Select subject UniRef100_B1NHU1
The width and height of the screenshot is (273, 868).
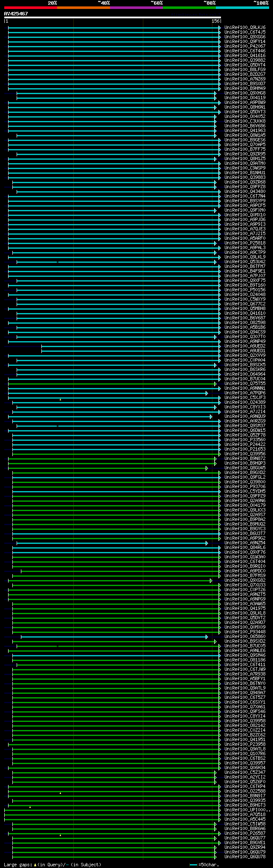245,172
